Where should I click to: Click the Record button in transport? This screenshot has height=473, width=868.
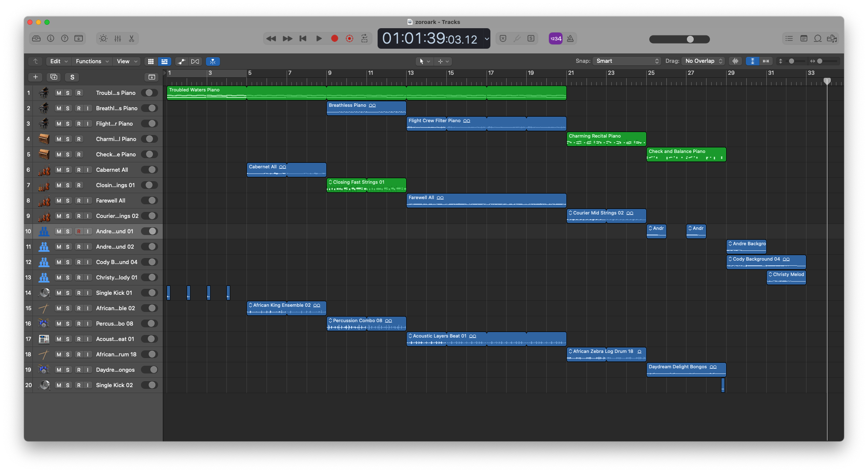coord(334,38)
